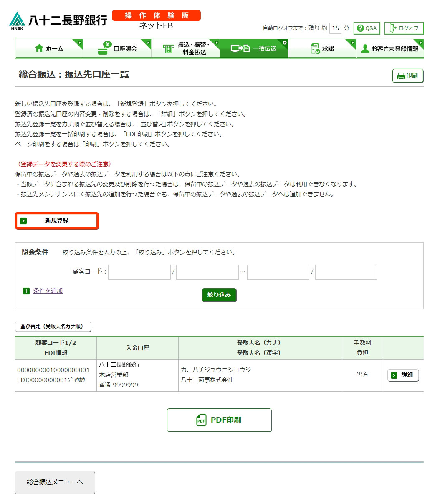This screenshot has width=440, height=504.
Task: Go to the 承認 tab
Action: point(322,48)
